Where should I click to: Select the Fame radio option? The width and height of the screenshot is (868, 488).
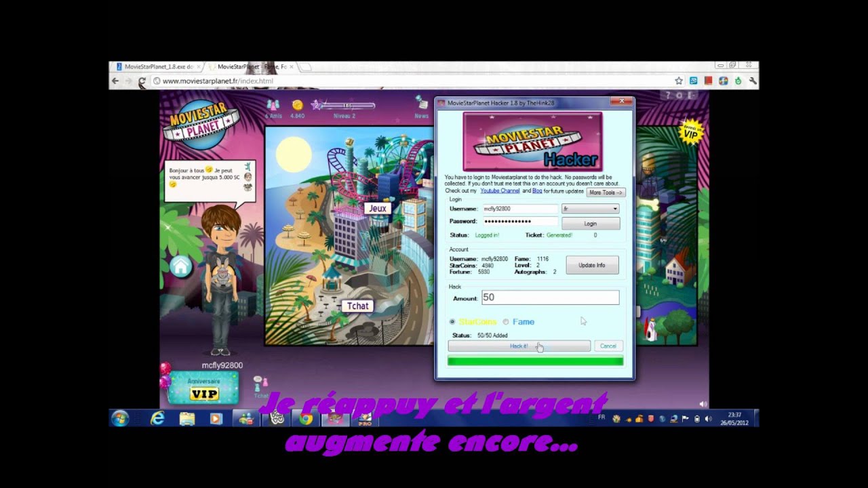tap(506, 322)
